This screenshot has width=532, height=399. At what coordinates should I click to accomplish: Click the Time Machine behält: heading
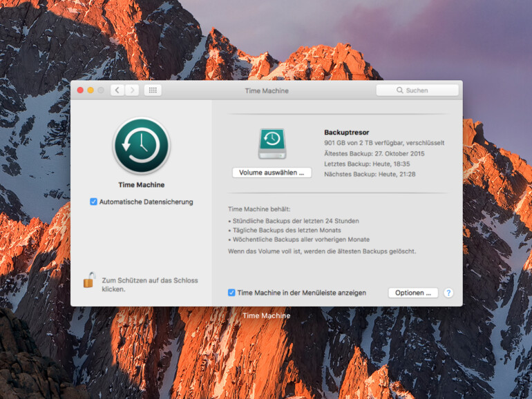click(x=259, y=209)
